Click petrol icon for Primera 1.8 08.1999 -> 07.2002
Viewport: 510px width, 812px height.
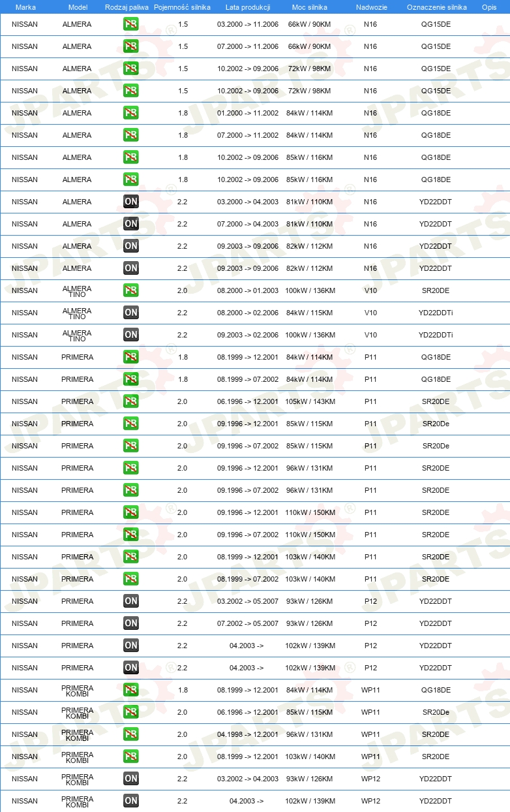(131, 379)
